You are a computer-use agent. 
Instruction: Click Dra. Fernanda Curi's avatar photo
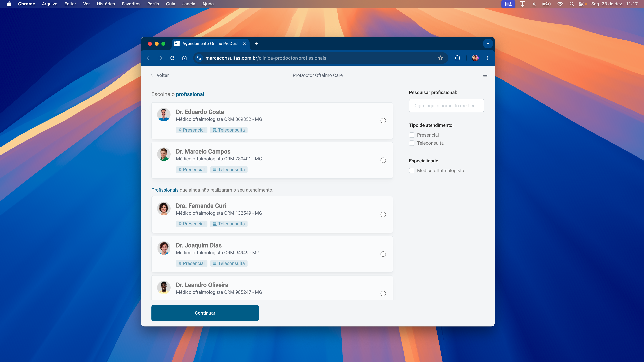tap(164, 208)
